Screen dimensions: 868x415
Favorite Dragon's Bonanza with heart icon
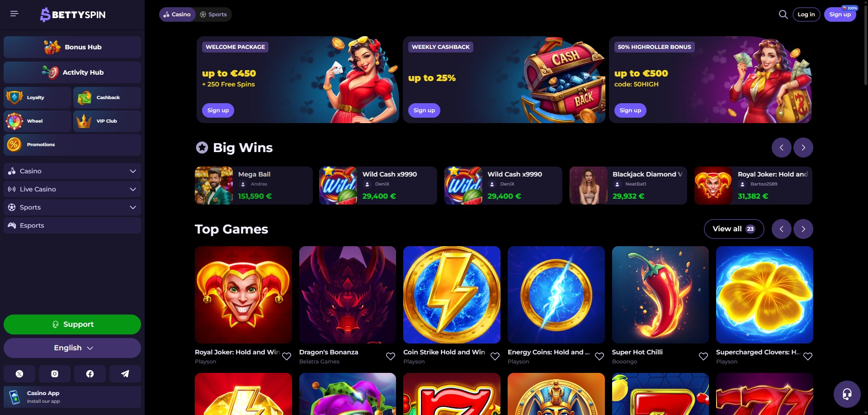391,357
